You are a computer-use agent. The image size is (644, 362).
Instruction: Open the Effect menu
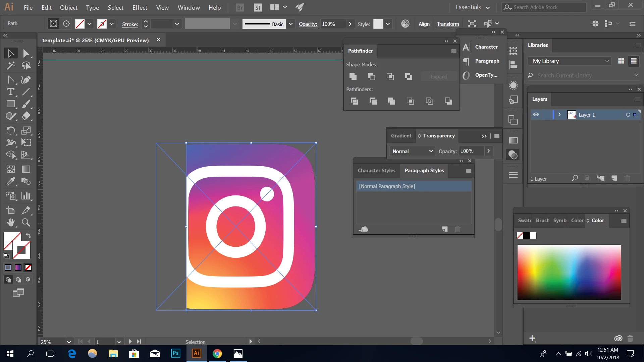tap(140, 7)
